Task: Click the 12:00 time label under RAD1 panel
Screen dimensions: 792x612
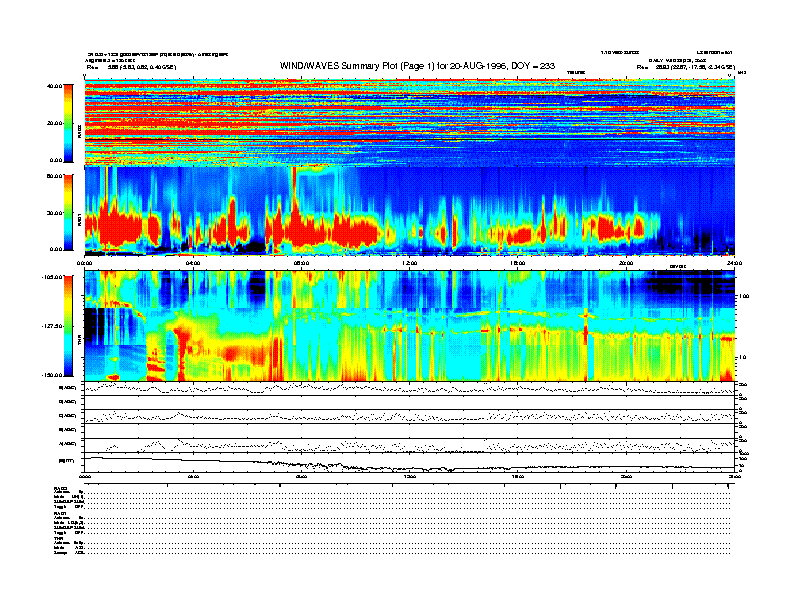Action: click(x=410, y=263)
